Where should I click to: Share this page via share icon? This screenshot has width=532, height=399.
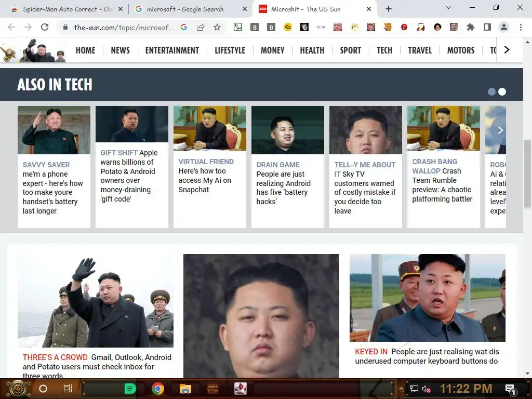click(201, 27)
